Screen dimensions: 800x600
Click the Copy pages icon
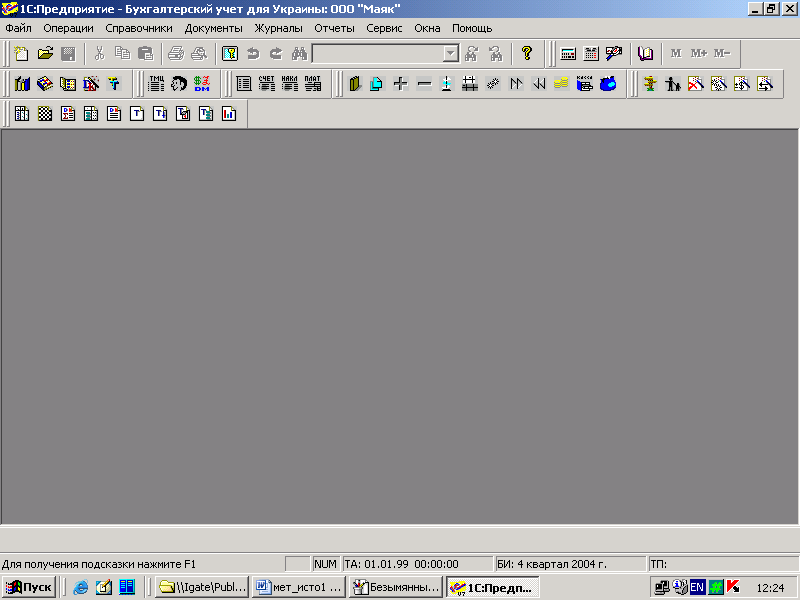122,54
